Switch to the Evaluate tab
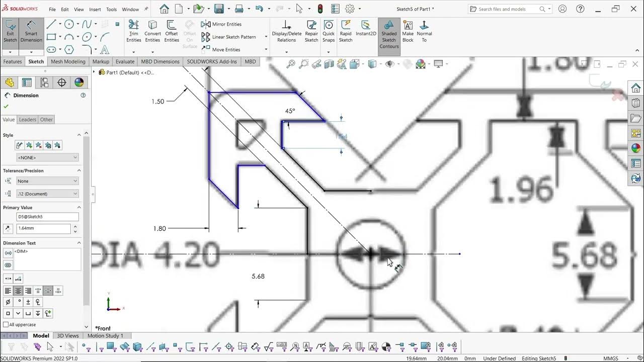 125,61
